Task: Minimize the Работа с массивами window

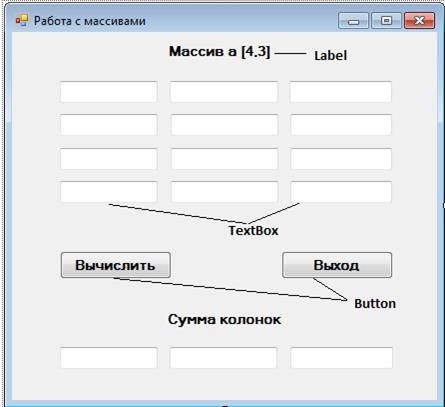Action: tap(353, 21)
